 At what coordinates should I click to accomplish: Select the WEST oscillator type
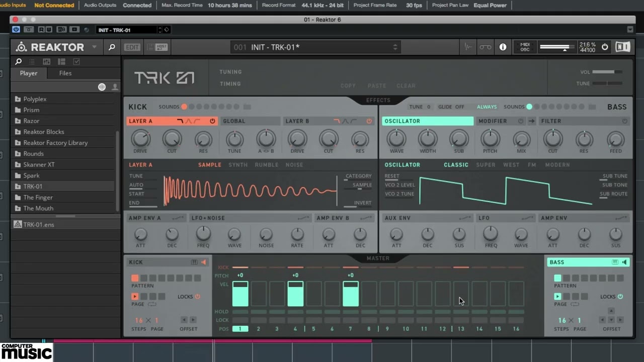pos(511,165)
